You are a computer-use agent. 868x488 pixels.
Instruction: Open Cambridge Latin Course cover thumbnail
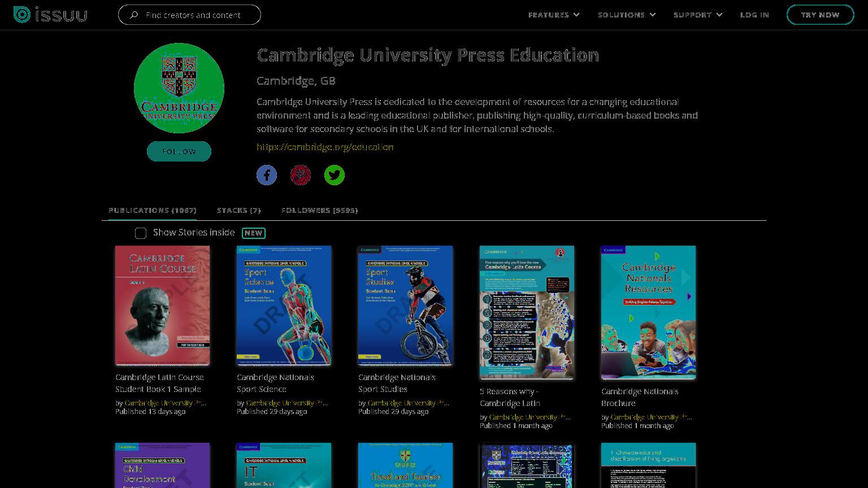[163, 306]
